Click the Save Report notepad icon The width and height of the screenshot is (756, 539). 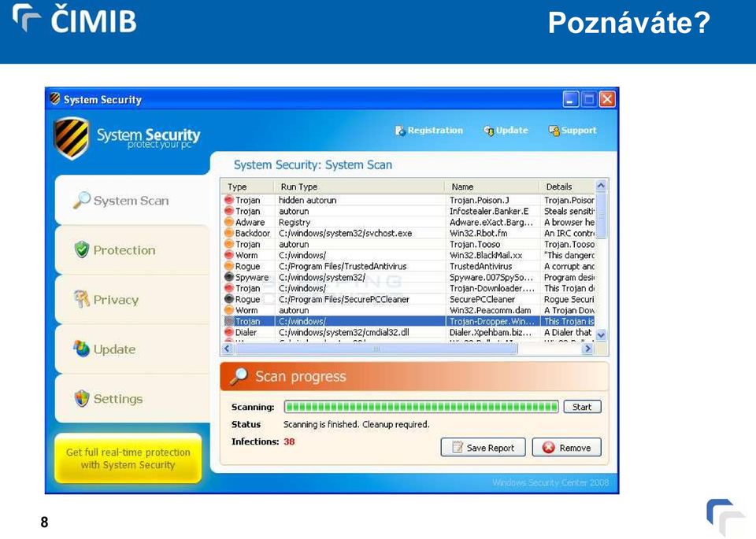click(457, 448)
